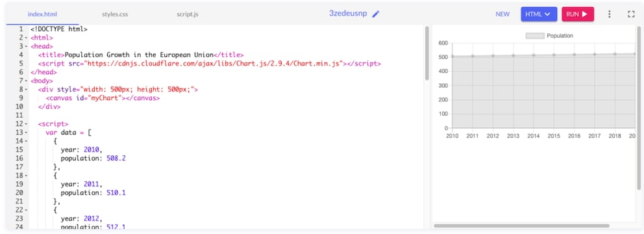Click the Chart.js CDN URL string on line 5
The width and height of the screenshot is (644, 234).
coord(213,64)
